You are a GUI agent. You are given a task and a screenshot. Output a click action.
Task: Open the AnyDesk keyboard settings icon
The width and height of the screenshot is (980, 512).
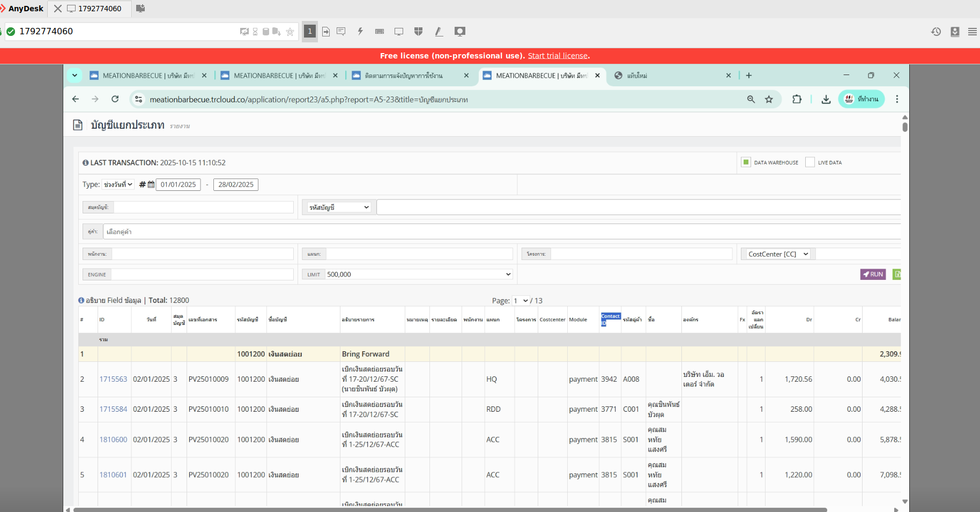[x=380, y=32]
